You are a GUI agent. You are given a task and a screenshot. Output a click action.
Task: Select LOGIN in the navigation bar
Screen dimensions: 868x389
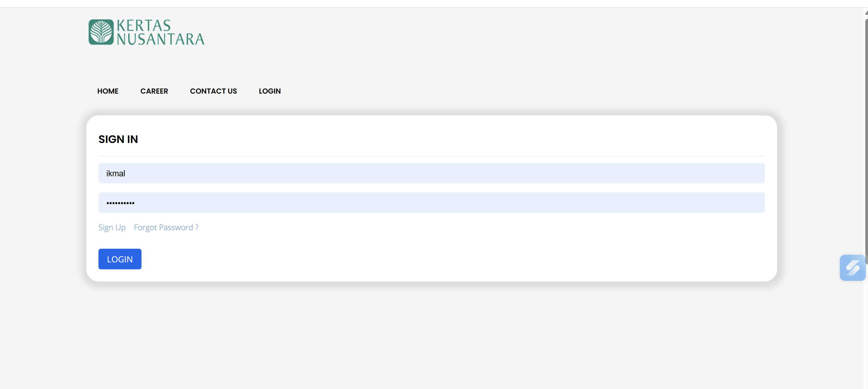[x=270, y=91]
